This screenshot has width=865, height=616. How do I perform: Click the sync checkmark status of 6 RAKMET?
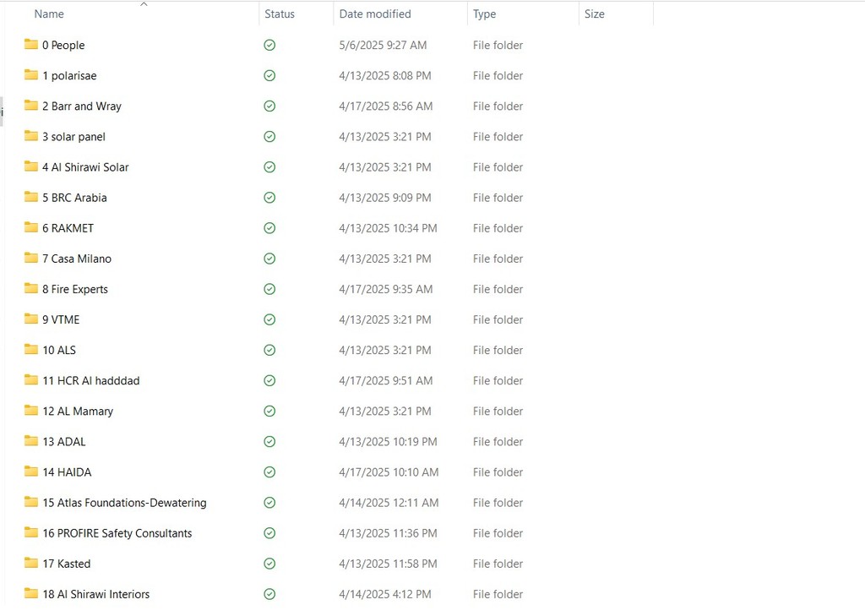tap(269, 228)
